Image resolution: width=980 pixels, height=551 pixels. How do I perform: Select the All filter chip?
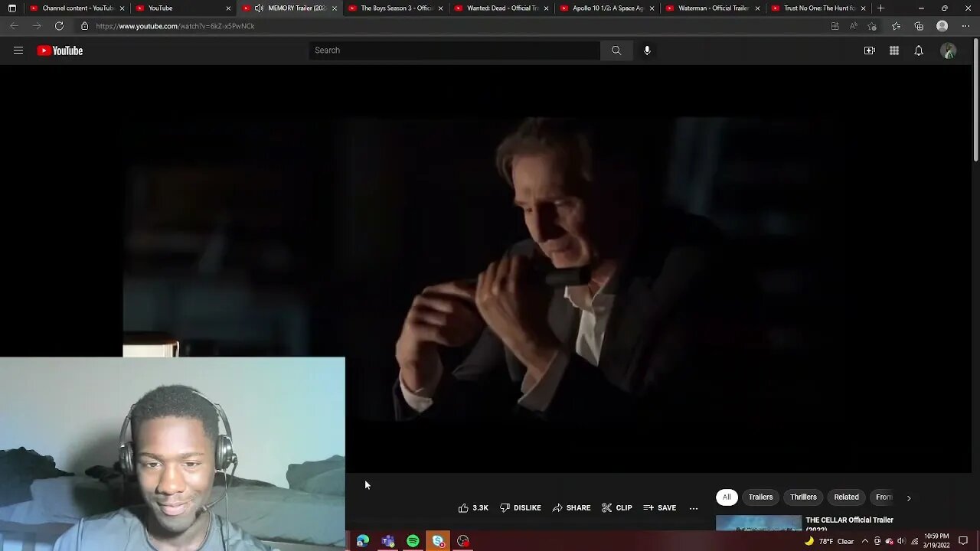point(727,497)
